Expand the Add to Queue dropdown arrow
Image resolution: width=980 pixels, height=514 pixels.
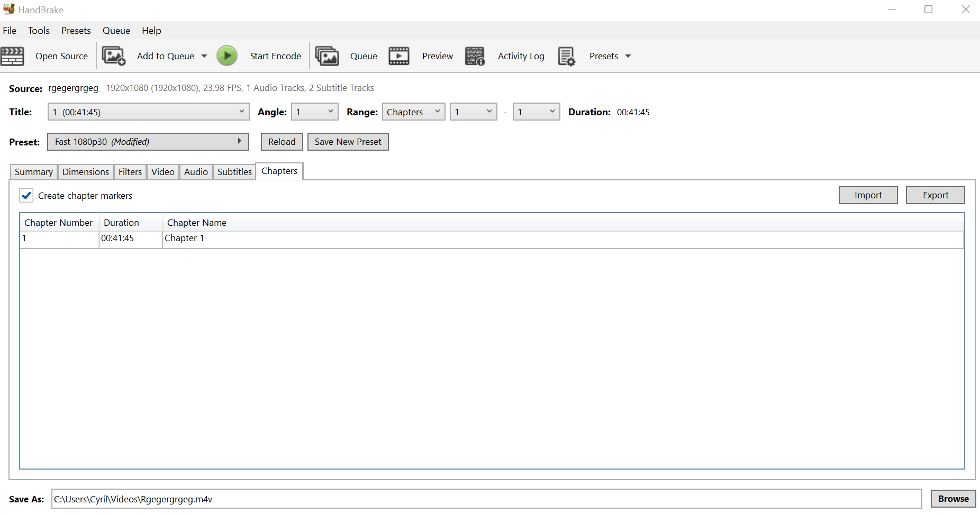204,56
